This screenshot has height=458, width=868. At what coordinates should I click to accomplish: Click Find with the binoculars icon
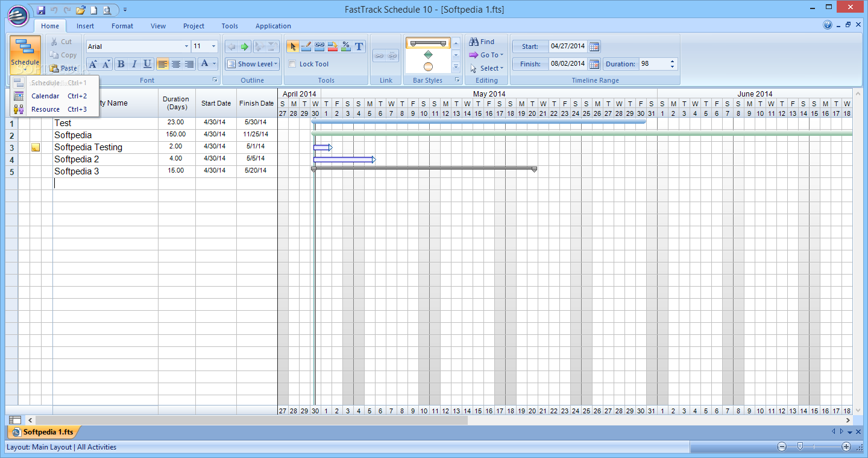point(482,42)
